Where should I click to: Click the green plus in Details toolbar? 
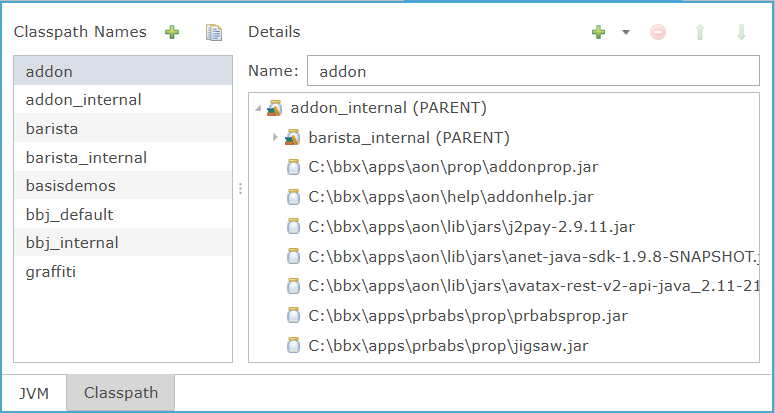[x=598, y=32]
